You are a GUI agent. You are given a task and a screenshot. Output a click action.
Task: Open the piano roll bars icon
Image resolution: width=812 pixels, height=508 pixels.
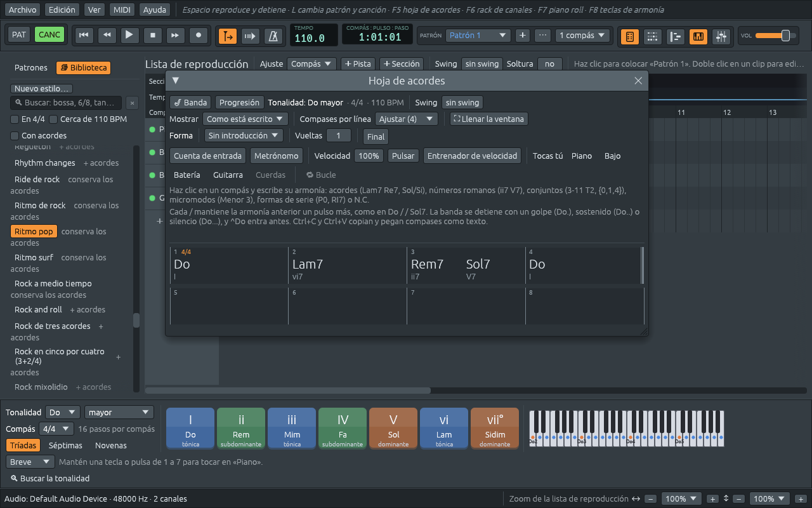click(x=675, y=37)
